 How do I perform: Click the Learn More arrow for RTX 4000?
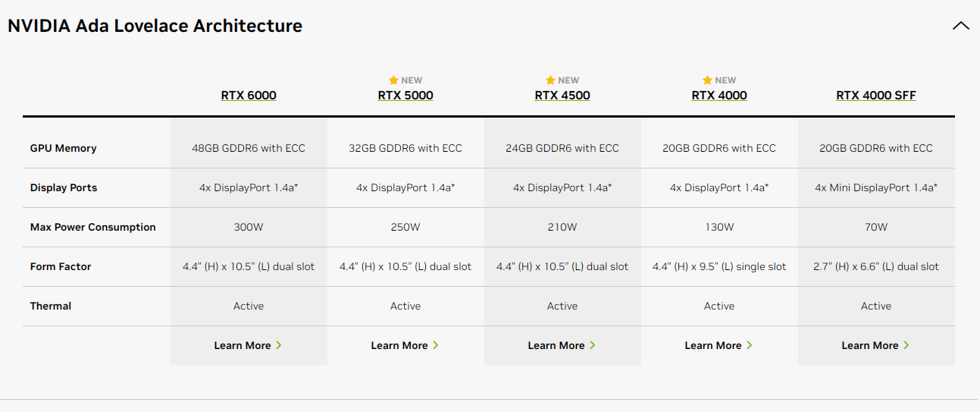pyautogui.click(x=750, y=345)
